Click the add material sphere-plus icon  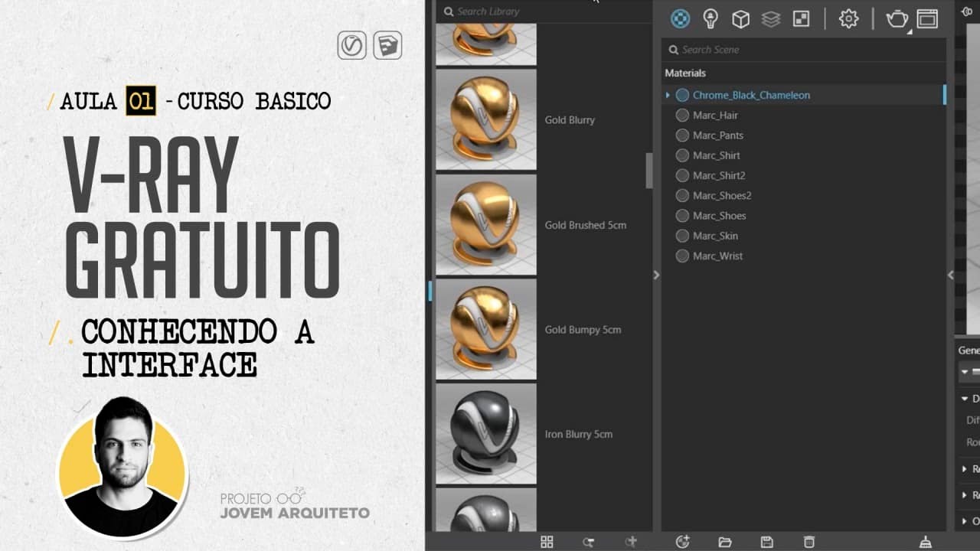683,542
